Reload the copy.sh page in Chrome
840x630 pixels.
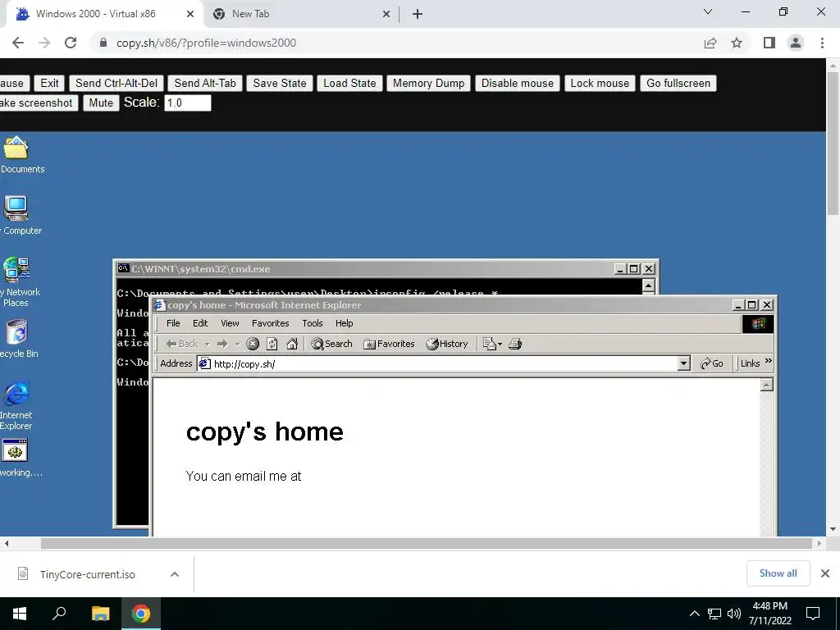(x=71, y=43)
